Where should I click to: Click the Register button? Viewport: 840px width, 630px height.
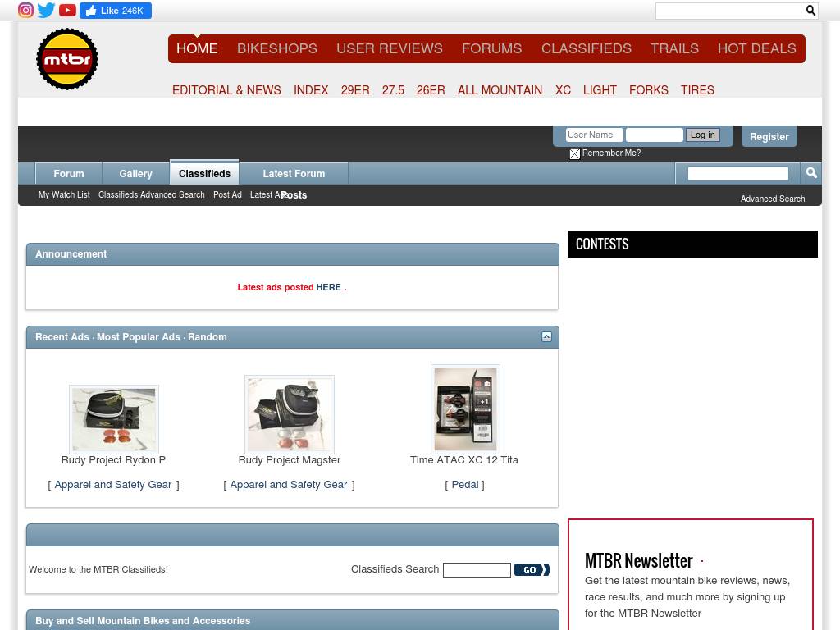(769, 137)
